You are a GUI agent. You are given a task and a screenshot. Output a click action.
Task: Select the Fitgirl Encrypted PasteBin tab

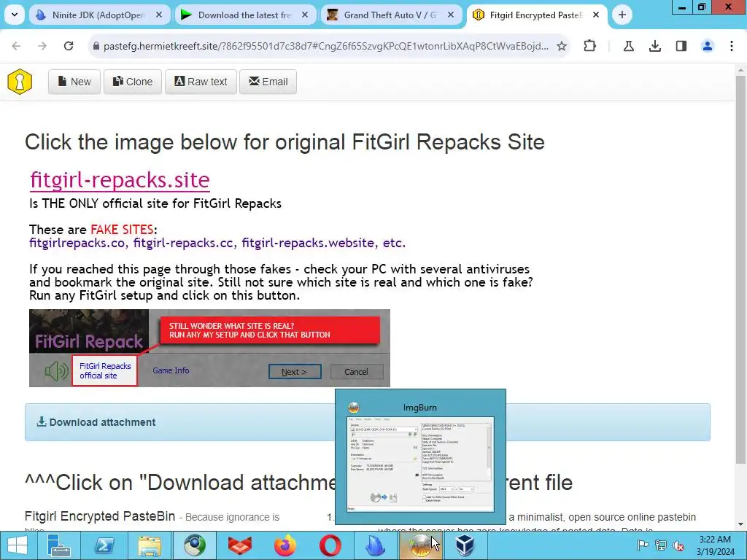pos(535,15)
